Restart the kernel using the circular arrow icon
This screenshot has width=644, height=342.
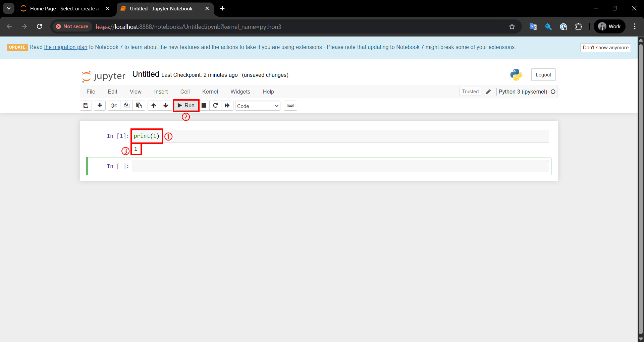click(215, 106)
